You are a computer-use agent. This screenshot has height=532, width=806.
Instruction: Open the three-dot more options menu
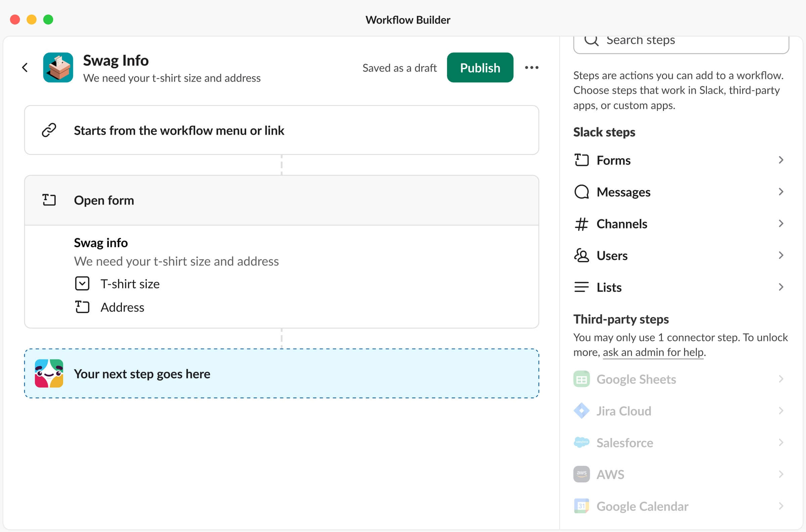pyautogui.click(x=531, y=68)
